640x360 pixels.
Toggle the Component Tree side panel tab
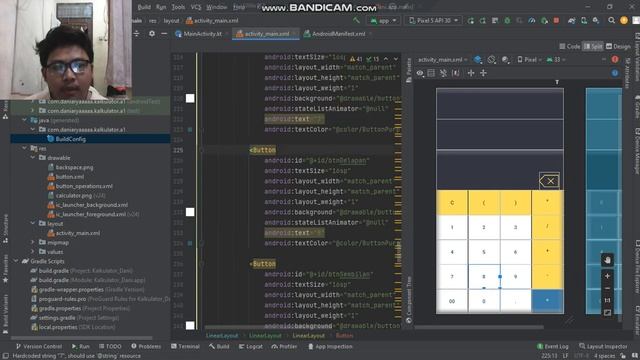(409, 300)
